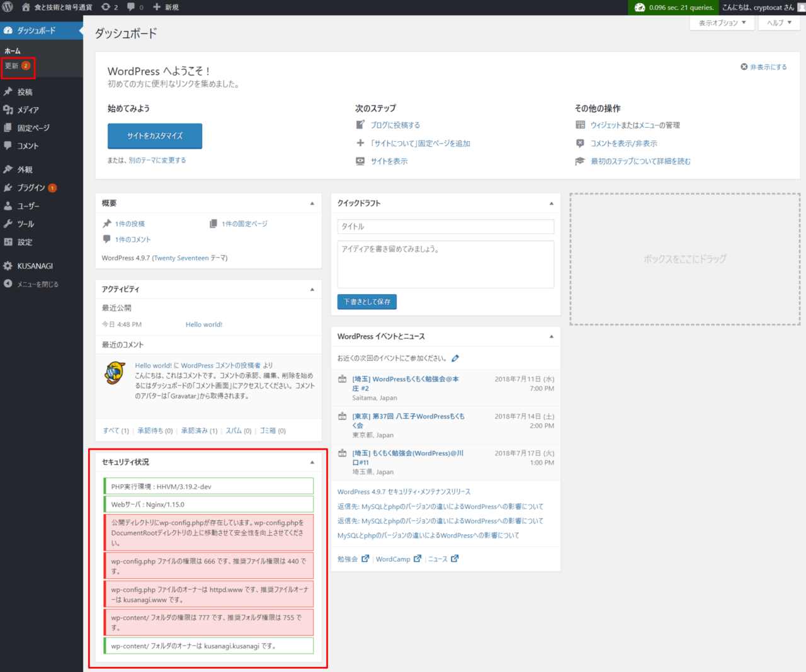806x672 pixels.
Task: Collapse sidebar with メニューを閉じる
Action: coord(37,284)
